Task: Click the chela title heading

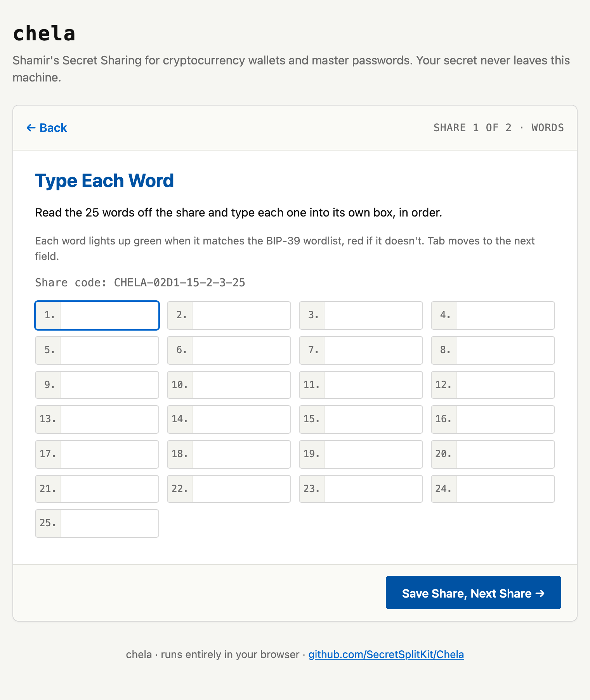Action: click(44, 33)
